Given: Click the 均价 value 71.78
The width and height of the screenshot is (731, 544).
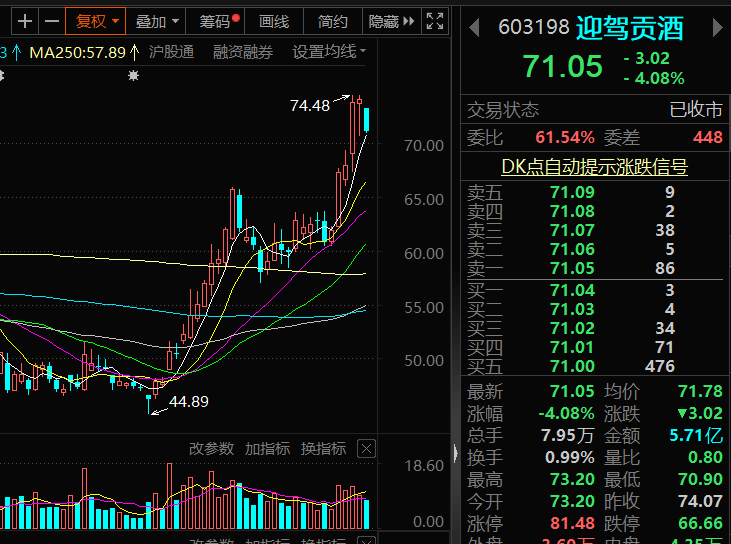Looking at the screenshot, I should (x=700, y=391).
